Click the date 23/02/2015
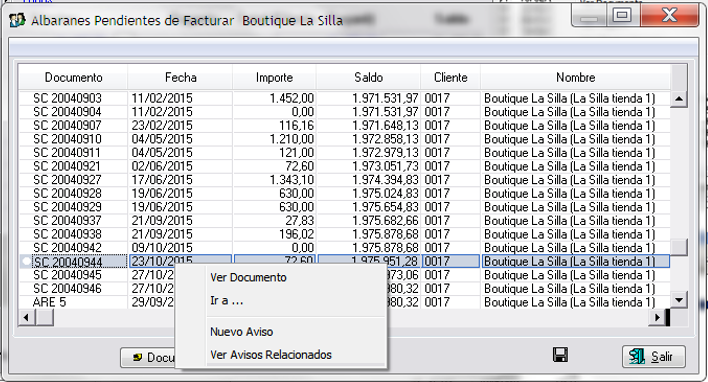The width and height of the screenshot is (708, 382). pyautogui.click(x=162, y=126)
